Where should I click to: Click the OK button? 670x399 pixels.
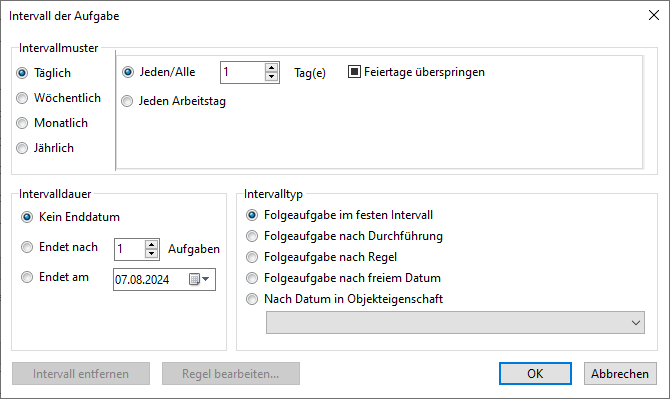coord(535,374)
